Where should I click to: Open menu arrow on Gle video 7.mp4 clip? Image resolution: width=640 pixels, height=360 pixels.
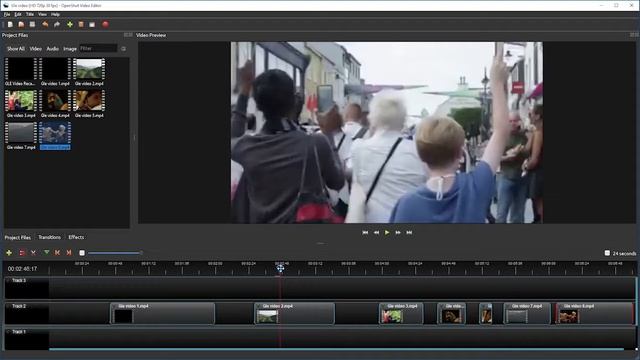click(x=508, y=306)
